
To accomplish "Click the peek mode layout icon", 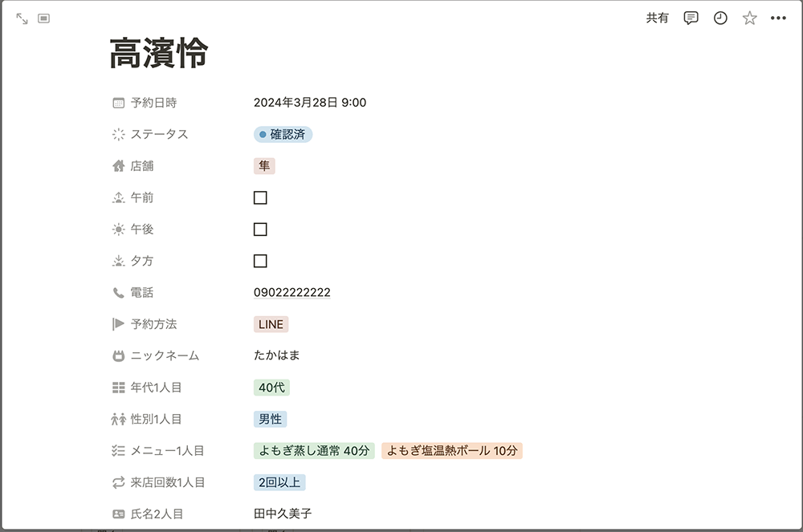I will 44,18.
